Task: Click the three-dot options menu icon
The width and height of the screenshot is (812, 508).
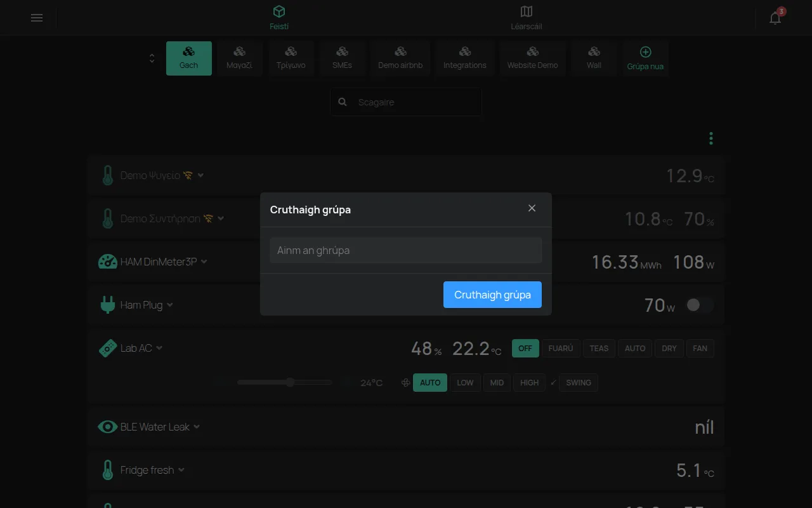Action: tap(711, 138)
